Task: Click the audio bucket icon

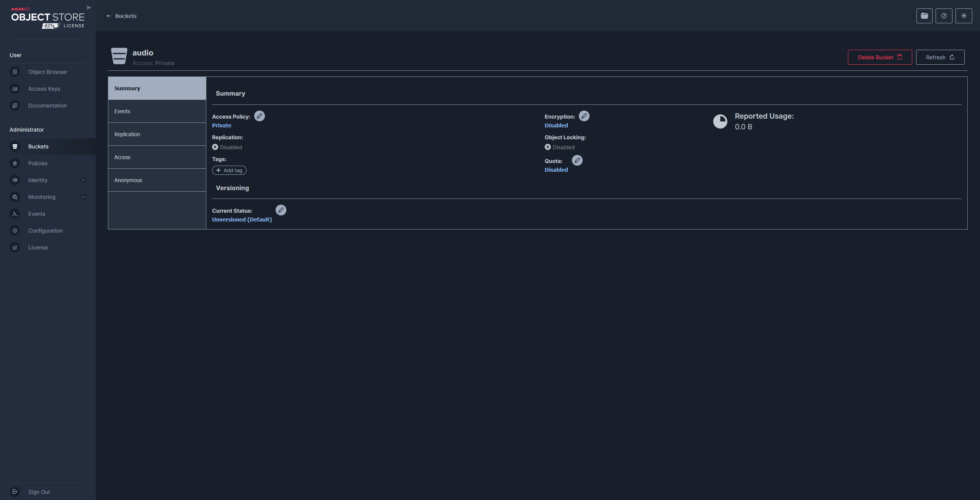Action: coord(119,56)
